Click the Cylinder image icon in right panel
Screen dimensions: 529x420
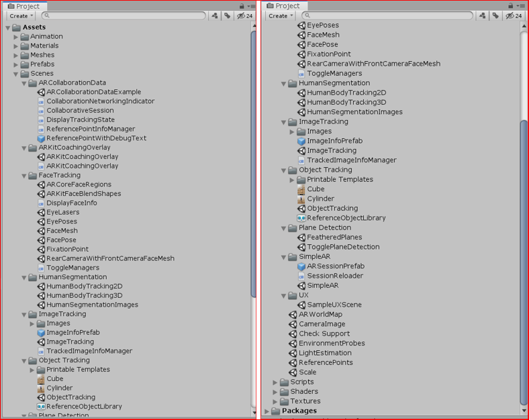click(301, 199)
